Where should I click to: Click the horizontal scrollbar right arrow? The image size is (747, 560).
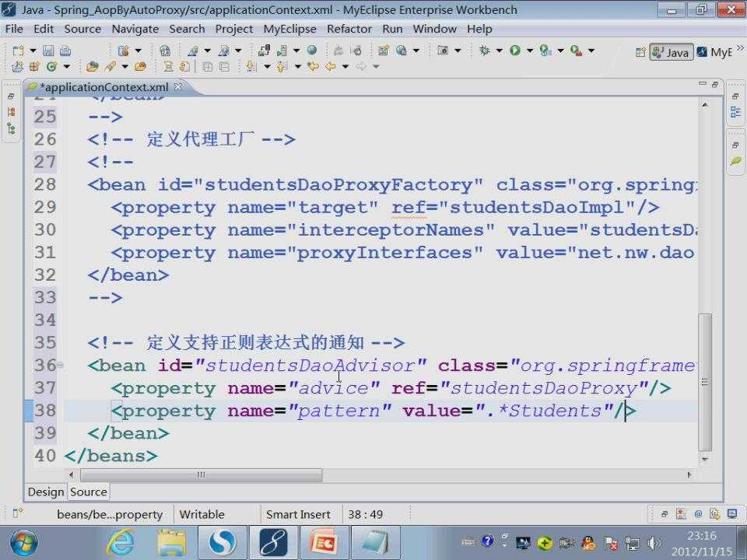(x=689, y=474)
